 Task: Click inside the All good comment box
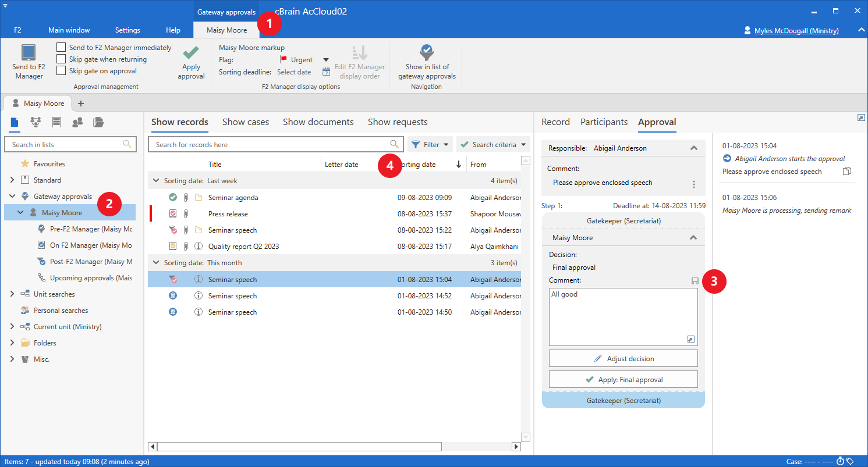click(x=623, y=317)
